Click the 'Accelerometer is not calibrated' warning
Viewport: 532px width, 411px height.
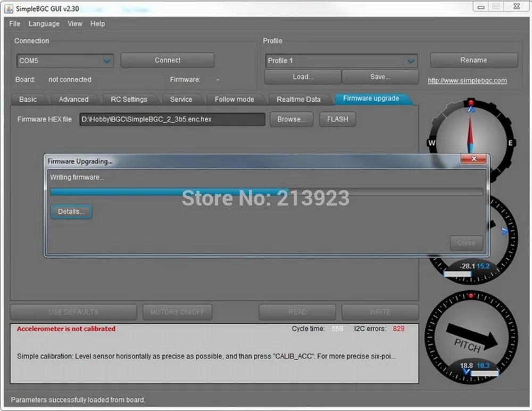[66, 329]
